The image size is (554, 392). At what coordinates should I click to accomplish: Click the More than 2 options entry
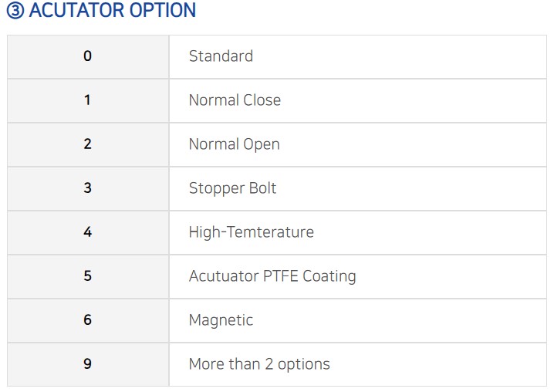click(x=259, y=364)
